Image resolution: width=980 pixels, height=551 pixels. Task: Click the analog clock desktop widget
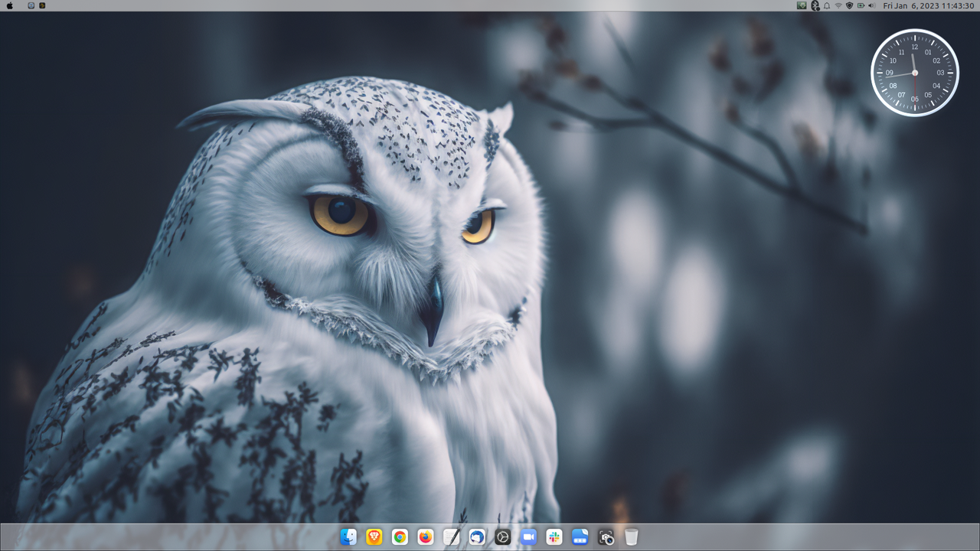point(915,73)
